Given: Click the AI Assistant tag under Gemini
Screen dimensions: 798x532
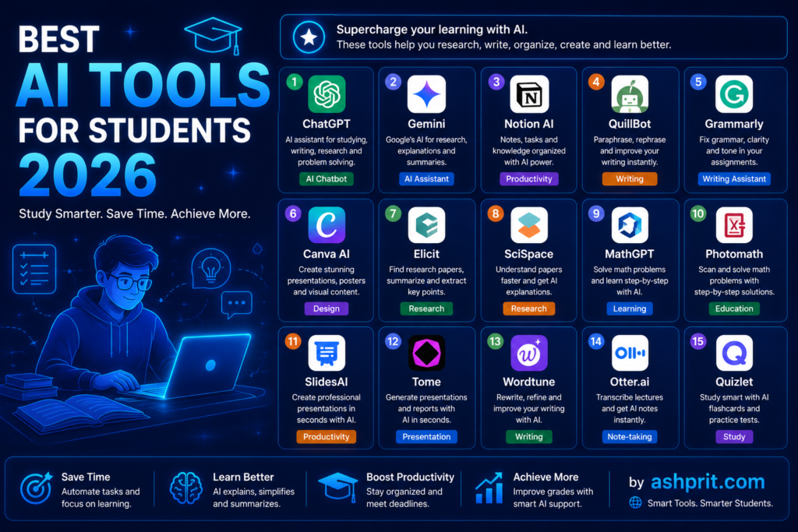Looking at the screenshot, I should tap(426, 179).
